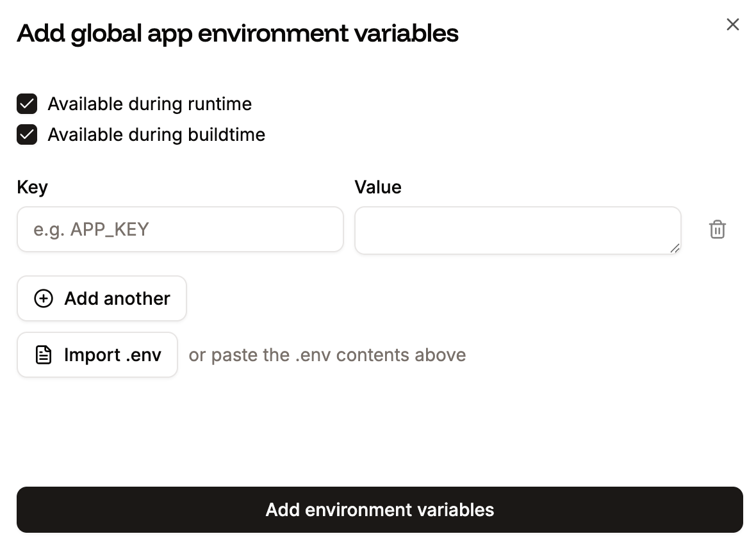756x543 pixels.
Task: Open Import .env
Action: click(x=97, y=354)
